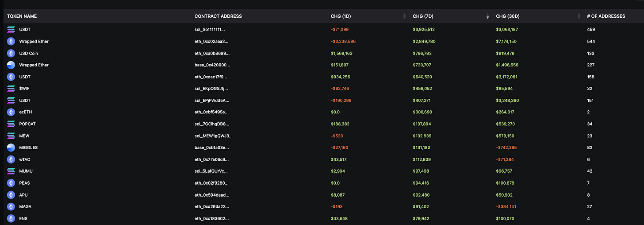644x225 pixels.
Task: Select the $WIF token name
Action: 24,89
